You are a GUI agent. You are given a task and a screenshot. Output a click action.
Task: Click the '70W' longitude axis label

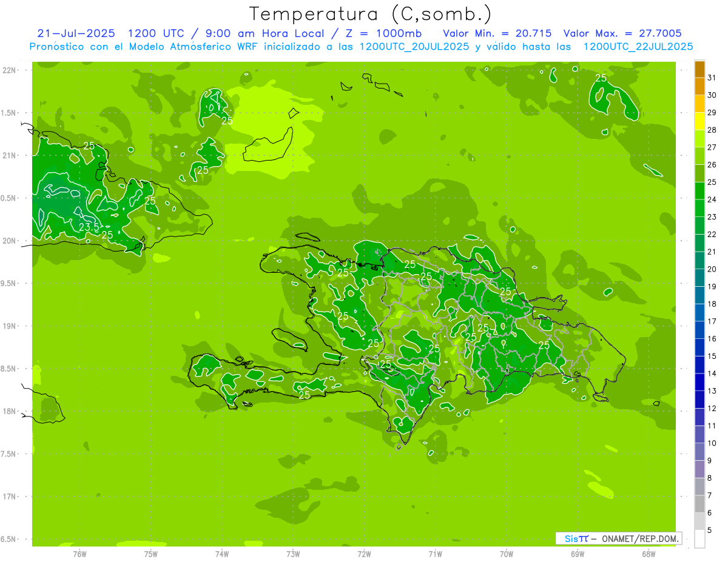(x=507, y=554)
